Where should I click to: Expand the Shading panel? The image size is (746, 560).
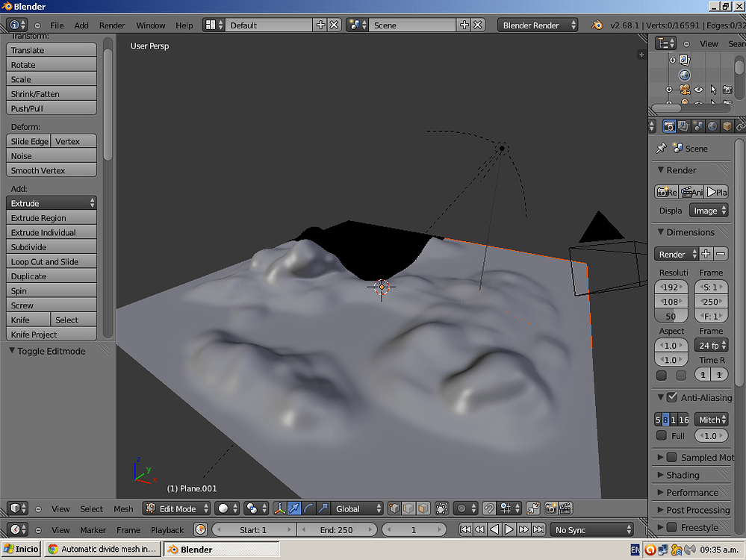click(x=660, y=475)
